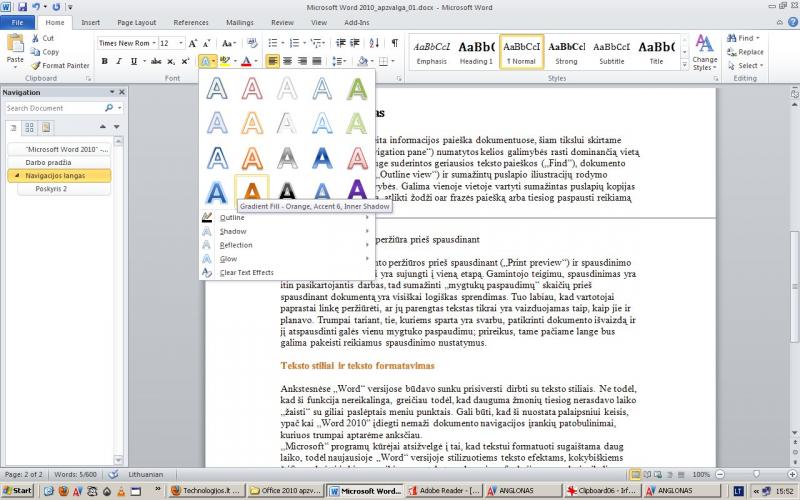Viewport: 800px width, 500px height.
Task: Click the Shrink Font icon
Action: tap(207, 43)
